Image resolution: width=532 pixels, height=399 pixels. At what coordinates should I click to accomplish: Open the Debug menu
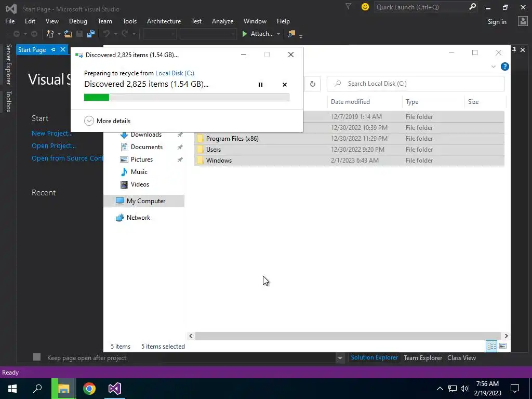(78, 21)
